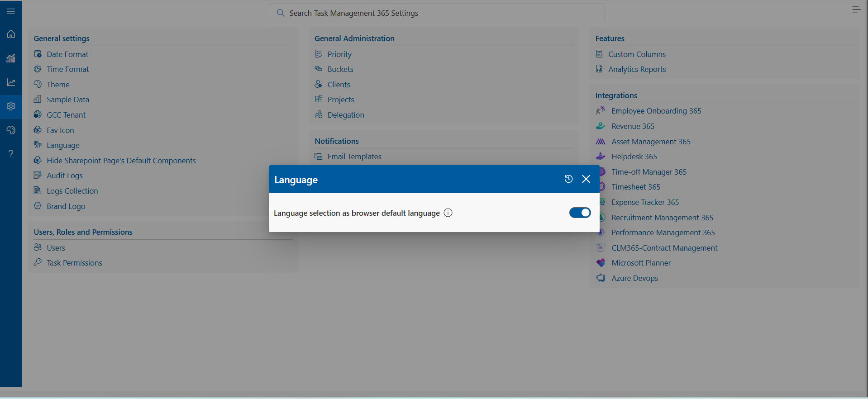The width and height of the screenshot is (868, 399).
Task: Open Brand Logo setting
Action: pos(66,206)
